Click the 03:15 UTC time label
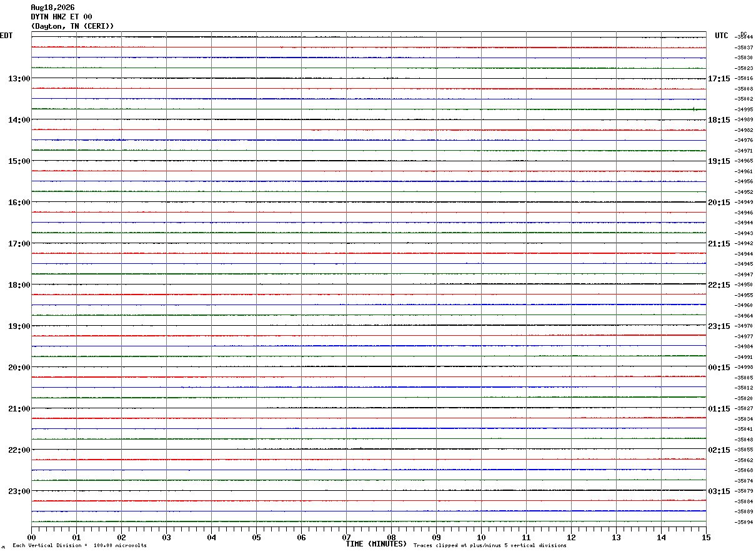The width and height of the screenshot is (756, 554). tap(719, 491)
